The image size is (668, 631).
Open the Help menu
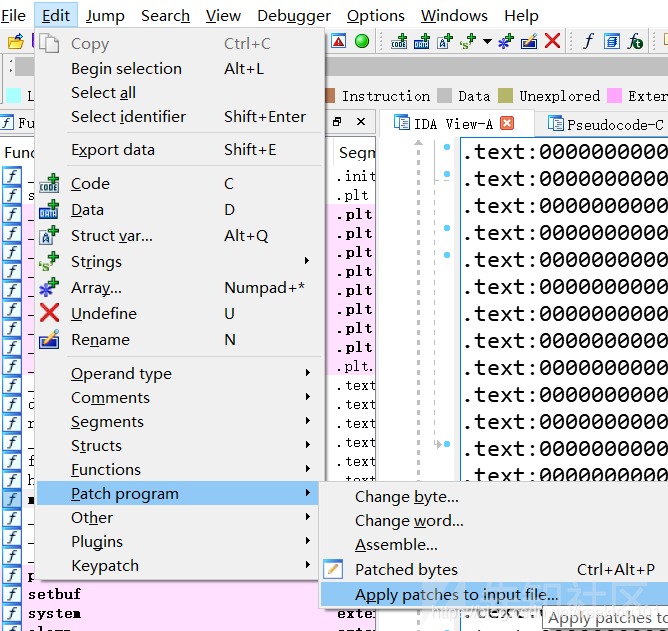click(x=521, y=16)
